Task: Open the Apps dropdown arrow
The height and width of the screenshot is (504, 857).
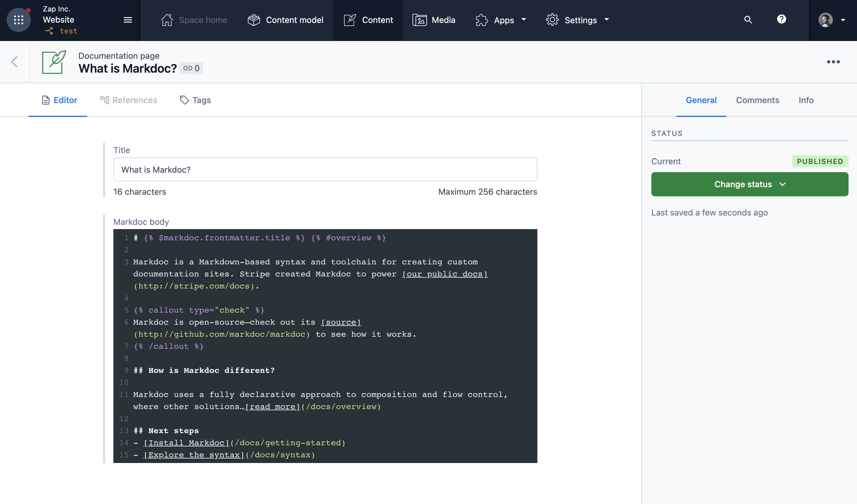Action: [x=523, y=20]
